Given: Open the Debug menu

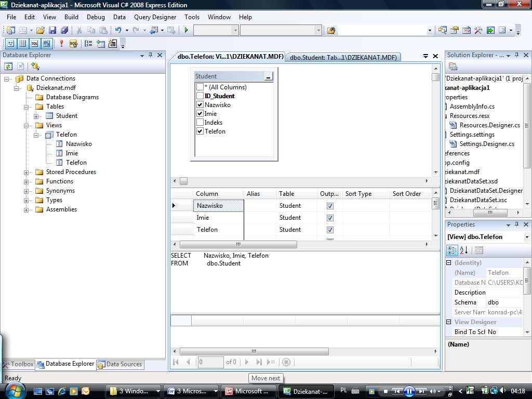Looking at the screenshot, I should click(x=96, y=17).
